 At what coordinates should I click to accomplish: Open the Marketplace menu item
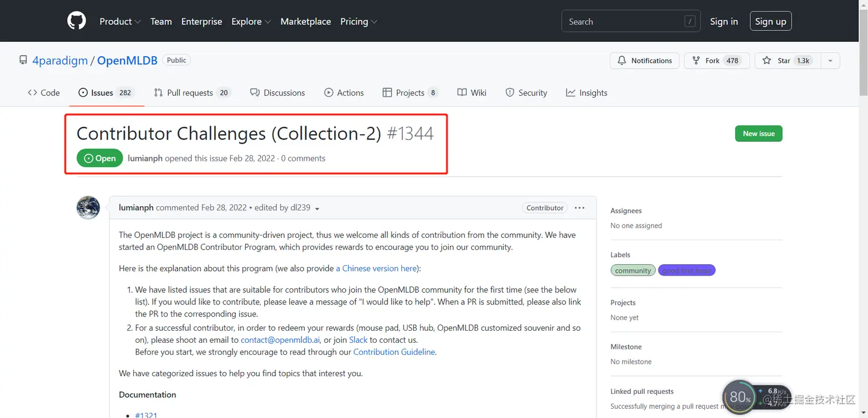[x=305, y=21]
